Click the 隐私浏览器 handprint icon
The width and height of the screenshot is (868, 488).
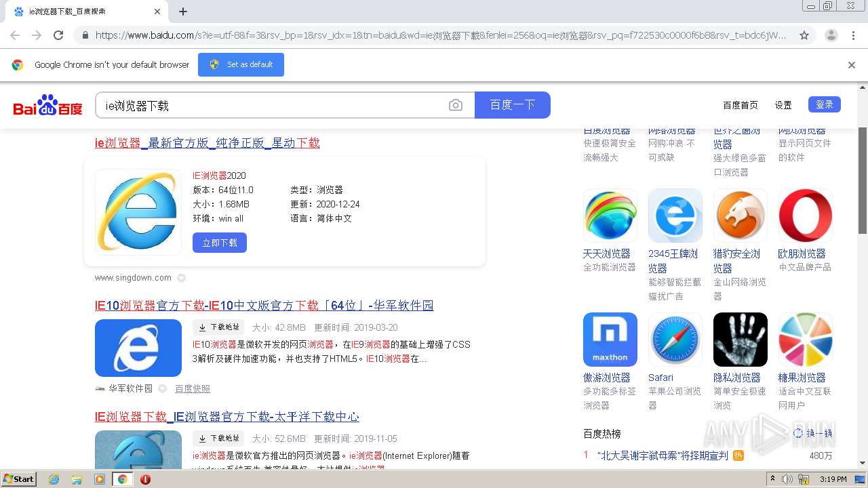pos(741,340)
